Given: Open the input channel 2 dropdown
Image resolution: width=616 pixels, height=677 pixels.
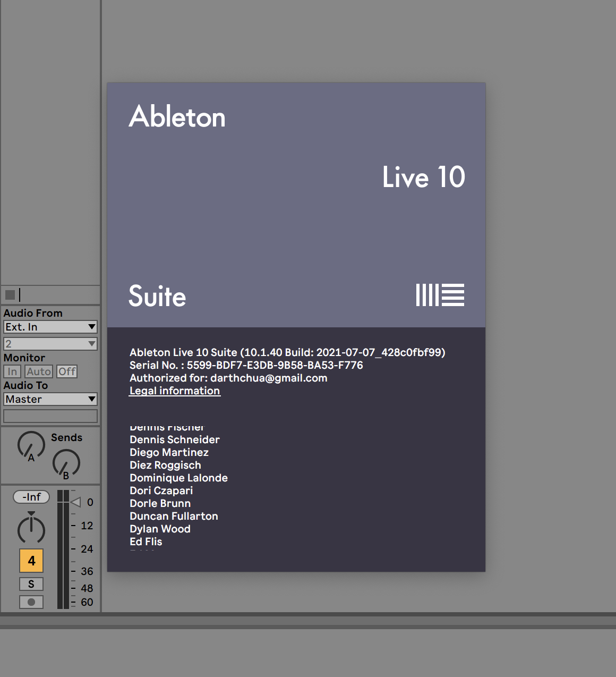Looking at the screenshot, I should [50, 344].
